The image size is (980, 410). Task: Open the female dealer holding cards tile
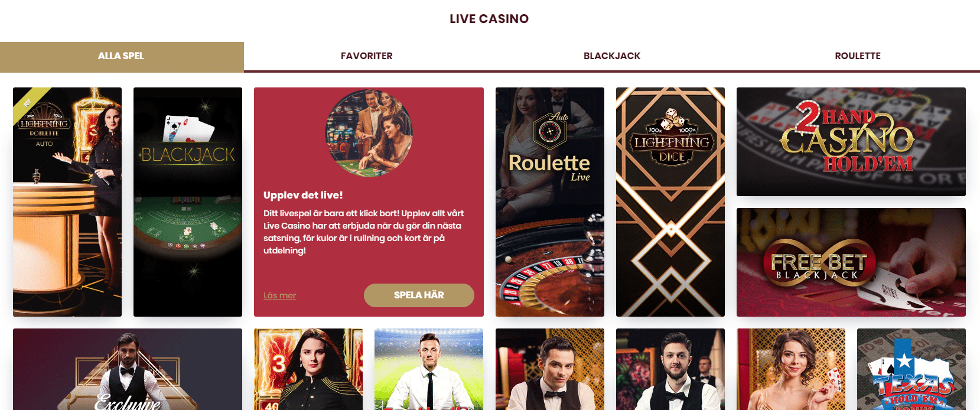click(x=791, y=369)
